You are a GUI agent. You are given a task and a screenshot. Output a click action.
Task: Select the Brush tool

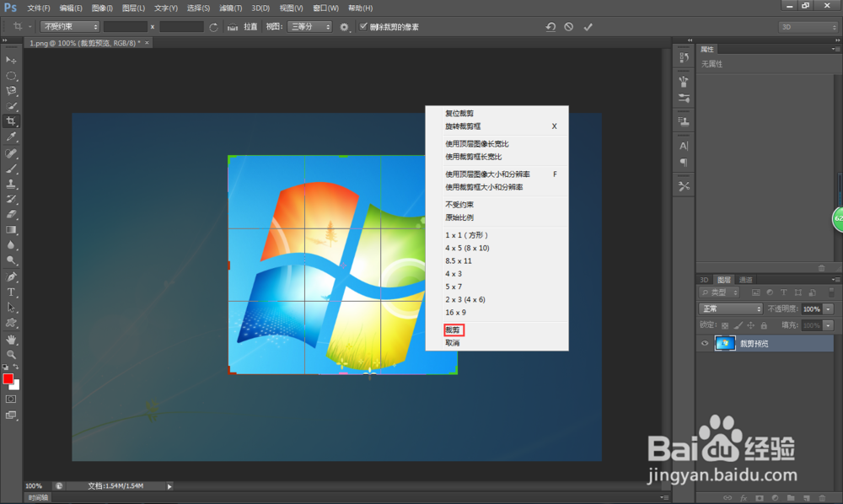tap(11, 169)
